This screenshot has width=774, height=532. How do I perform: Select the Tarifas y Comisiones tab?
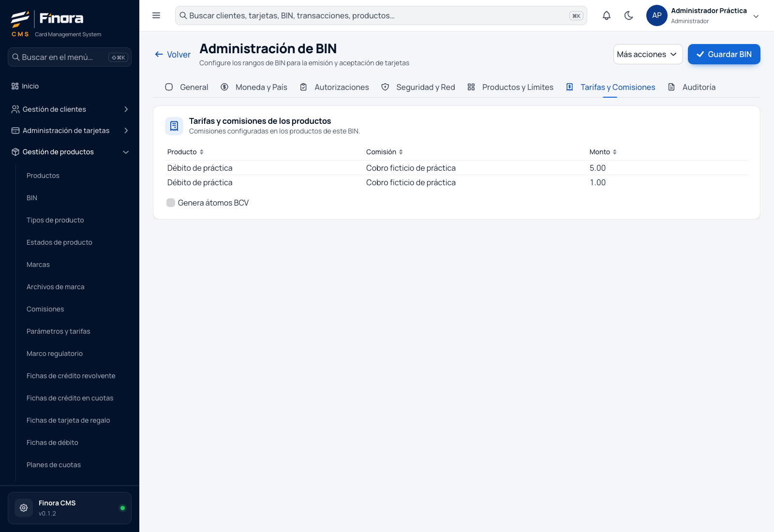click(x=610, y=87)
